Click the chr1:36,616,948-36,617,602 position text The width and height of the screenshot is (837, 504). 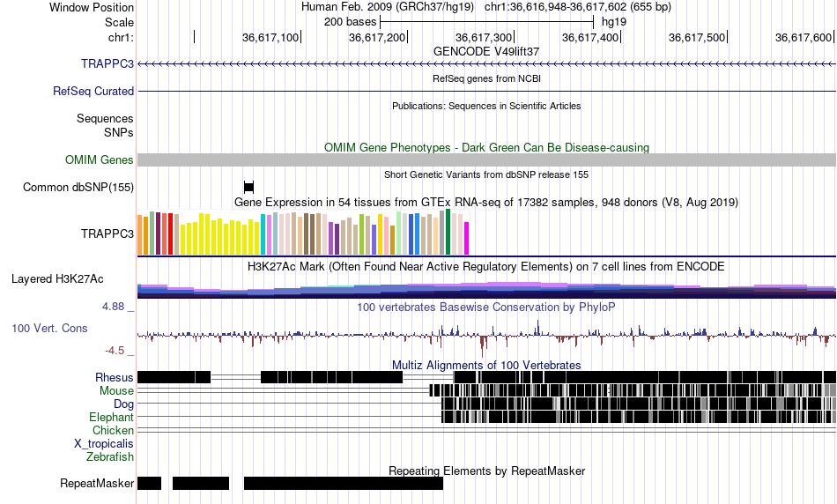[x=578, y=7]
